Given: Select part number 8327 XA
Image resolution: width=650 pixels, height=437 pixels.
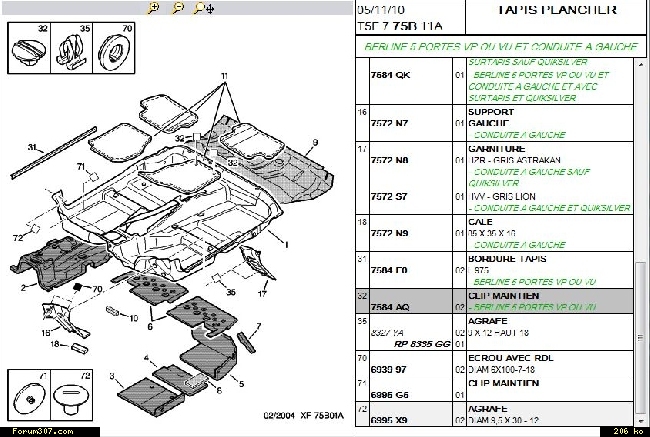Looking at the screenshot, I should pyautogui.click(x=387, y=333).
